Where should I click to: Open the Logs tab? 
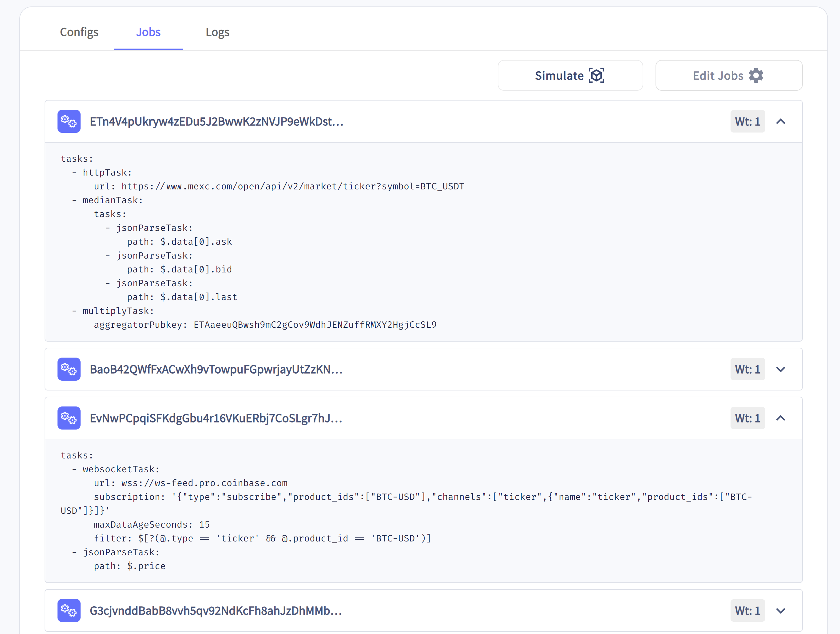point(217,32)
